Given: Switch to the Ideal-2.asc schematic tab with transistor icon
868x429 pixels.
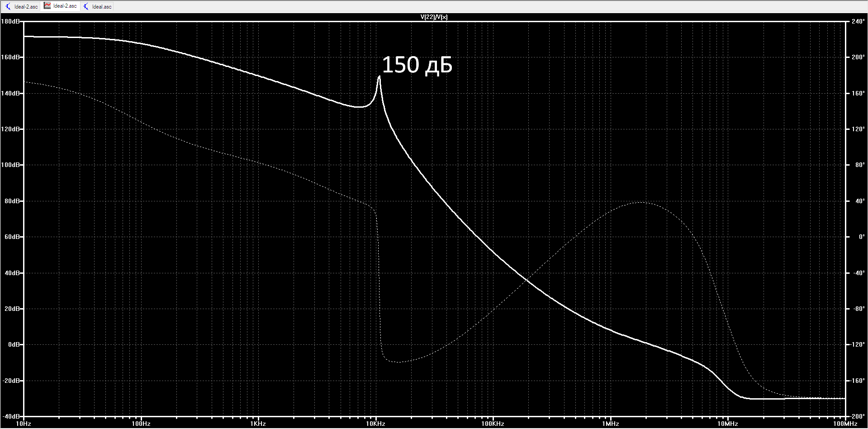Looking at the screenshot, I should 22,6.
